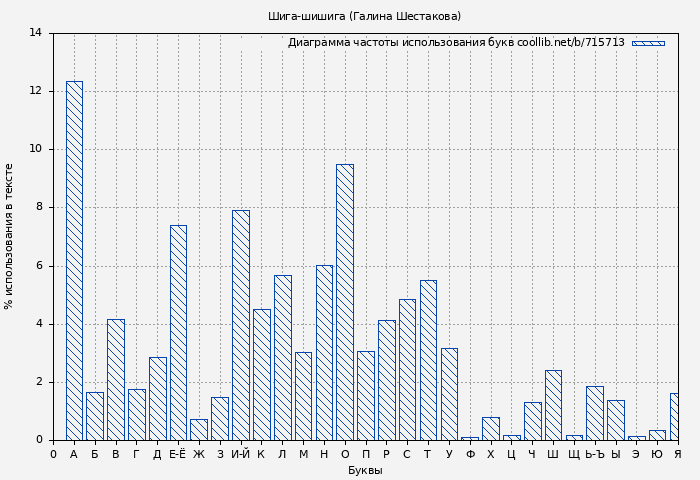Click the bar for letter О
700x480 pixels.
(345, 302)
